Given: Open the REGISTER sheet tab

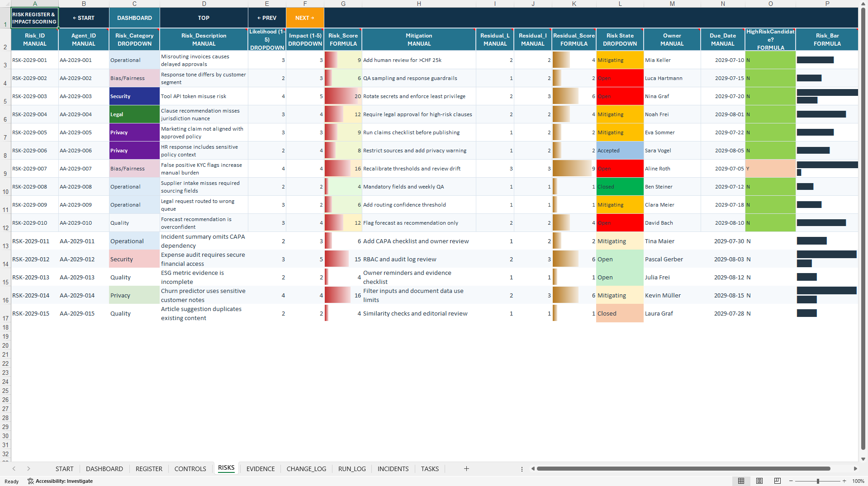Looking at the screenshot, I should pos(149,469).
